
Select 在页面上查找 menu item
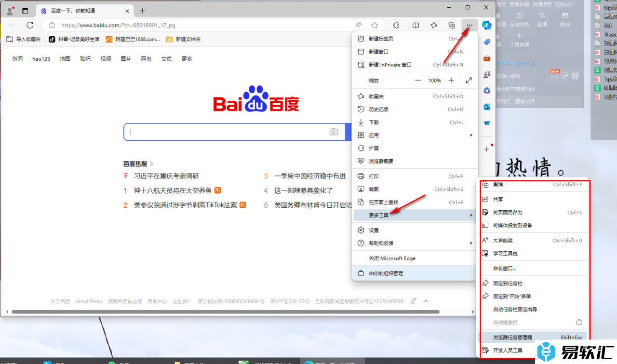(415, 202)
